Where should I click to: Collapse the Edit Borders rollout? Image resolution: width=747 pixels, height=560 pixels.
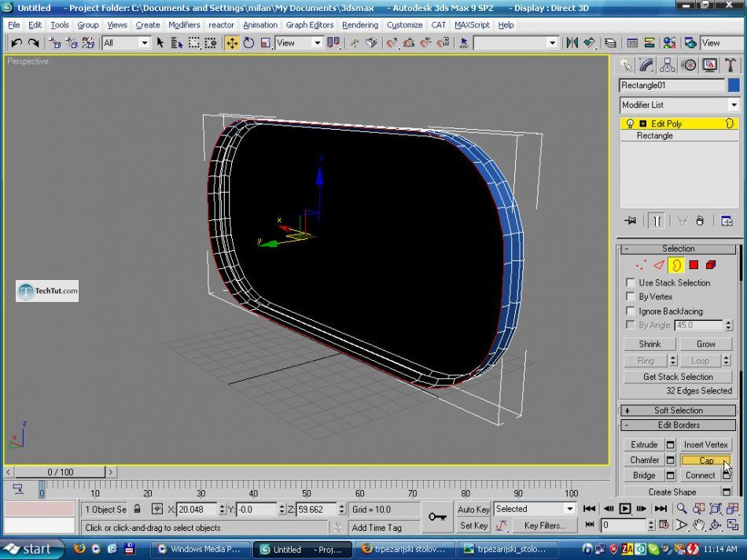click(x=679, y=426)
